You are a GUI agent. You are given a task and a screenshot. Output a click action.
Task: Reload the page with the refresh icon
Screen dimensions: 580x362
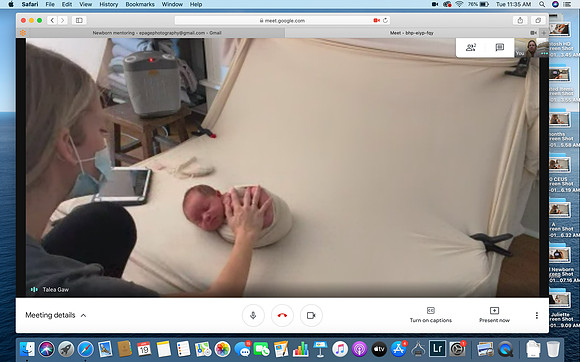click(385, 21)
